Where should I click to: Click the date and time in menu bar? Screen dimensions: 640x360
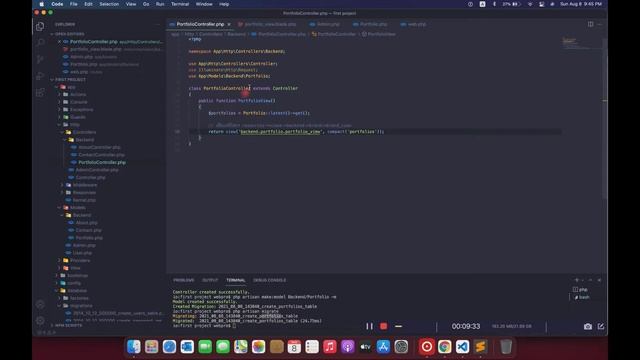(581, 4)
